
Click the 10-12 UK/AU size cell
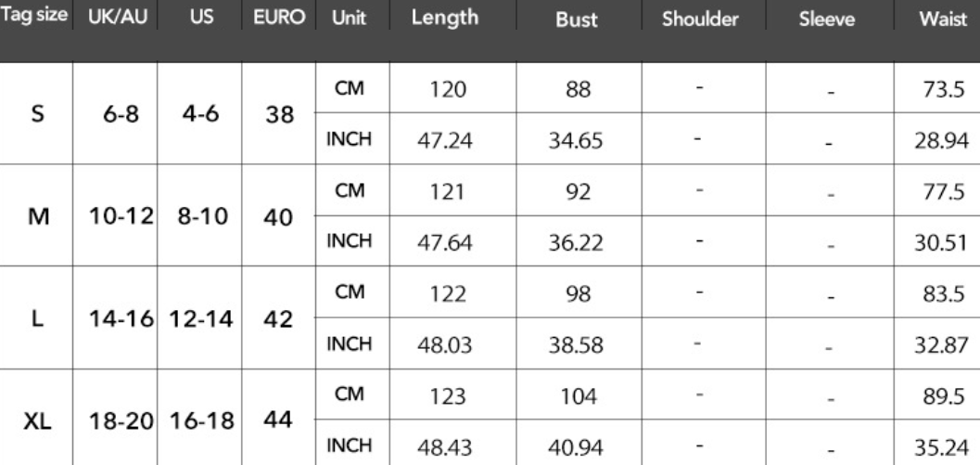(121, 216)
